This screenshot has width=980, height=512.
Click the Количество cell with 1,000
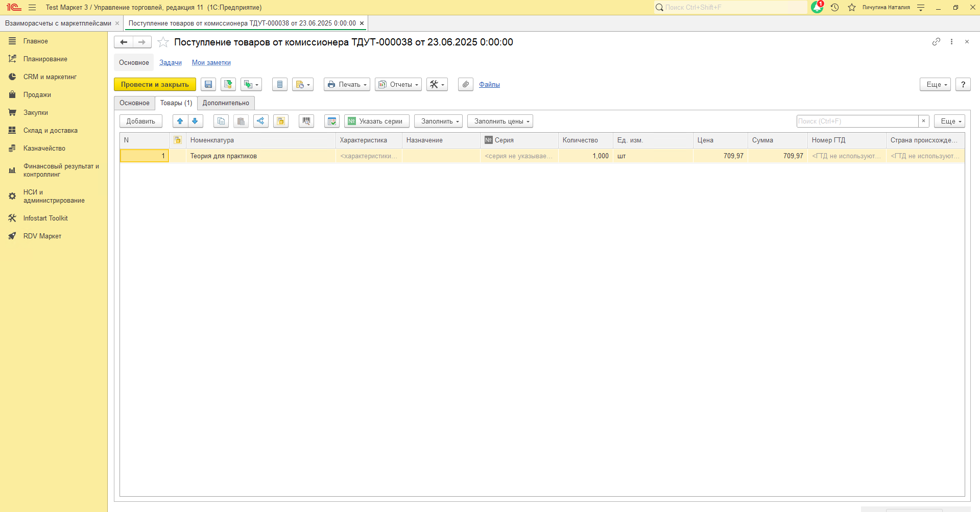585,156
